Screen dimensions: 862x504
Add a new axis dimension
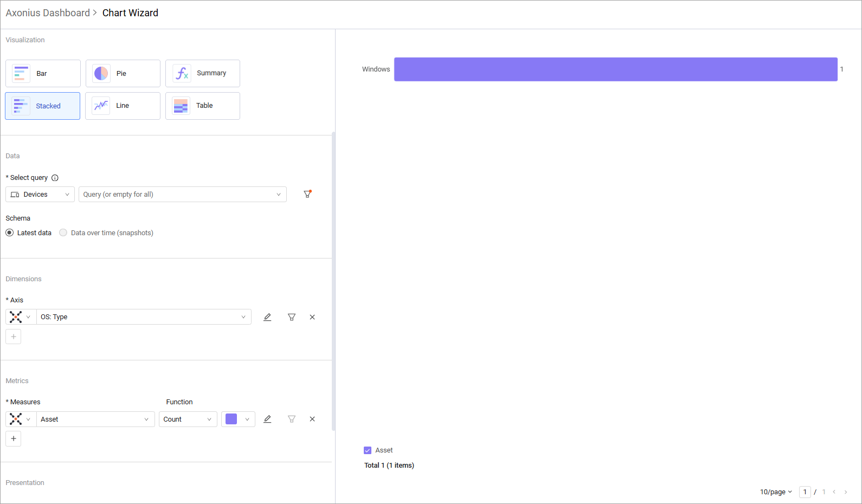pyautogui.click(x=14, y=337)
